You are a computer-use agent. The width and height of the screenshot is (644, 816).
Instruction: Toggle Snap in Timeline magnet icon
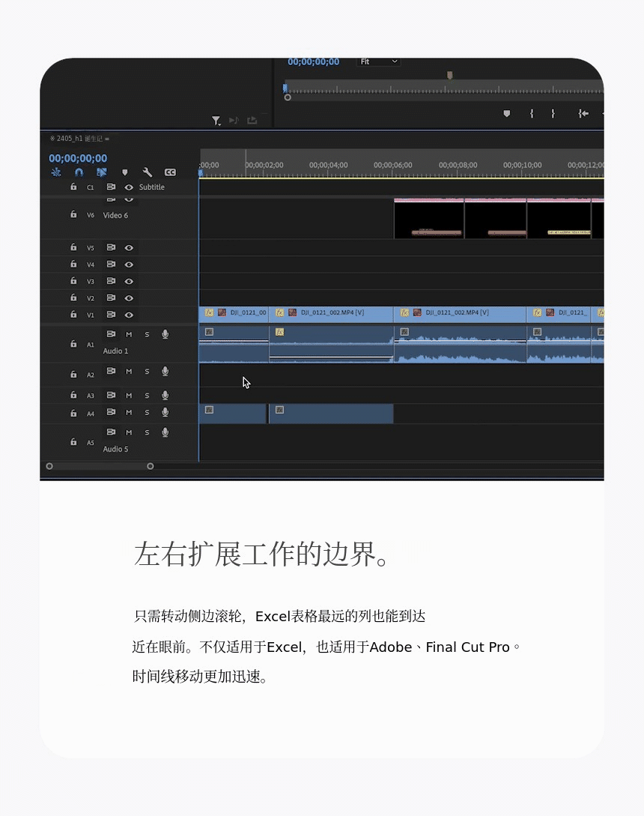[79, 172]
